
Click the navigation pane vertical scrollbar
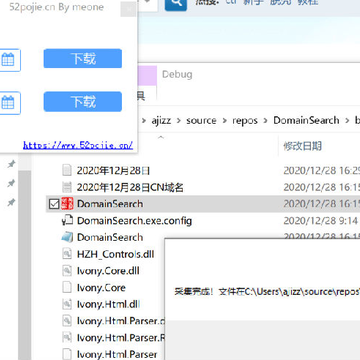click(x=24, y=265)
